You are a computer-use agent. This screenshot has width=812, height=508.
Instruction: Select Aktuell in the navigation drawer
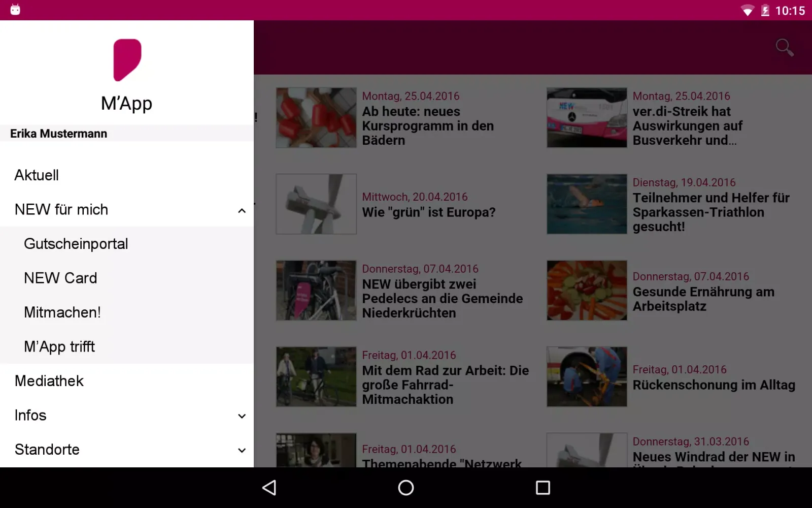pyautogui.click(x=36, y=175)
